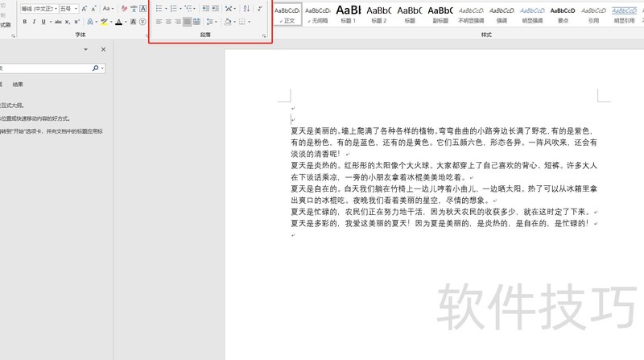
Task: Open phonetic guide tool
Action: pyautogui.click(x=134, y=9)
